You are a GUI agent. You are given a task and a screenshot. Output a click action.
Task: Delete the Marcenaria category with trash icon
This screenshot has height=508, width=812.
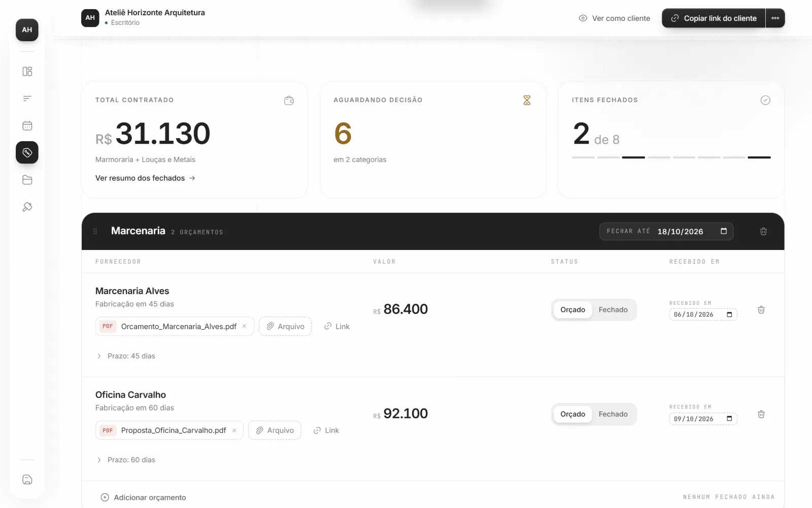pos(763,232)
